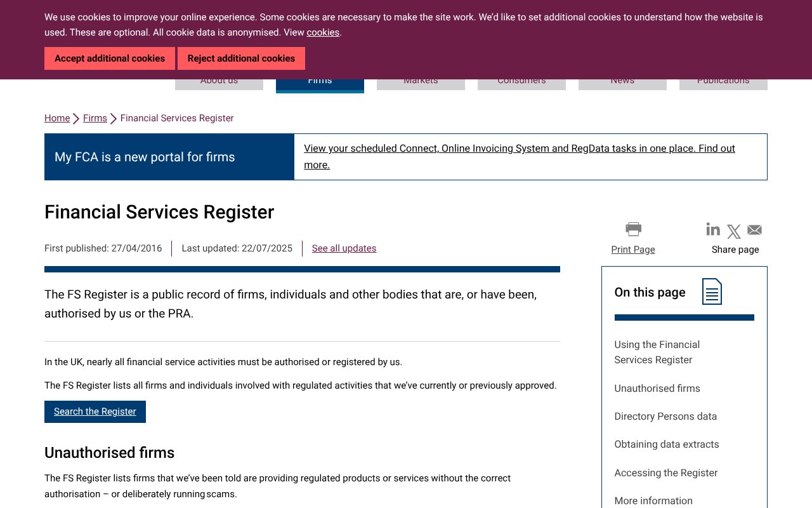The image size is (812, 508).
Task: Switch to the Markets section
Action: tap(421, 80)
